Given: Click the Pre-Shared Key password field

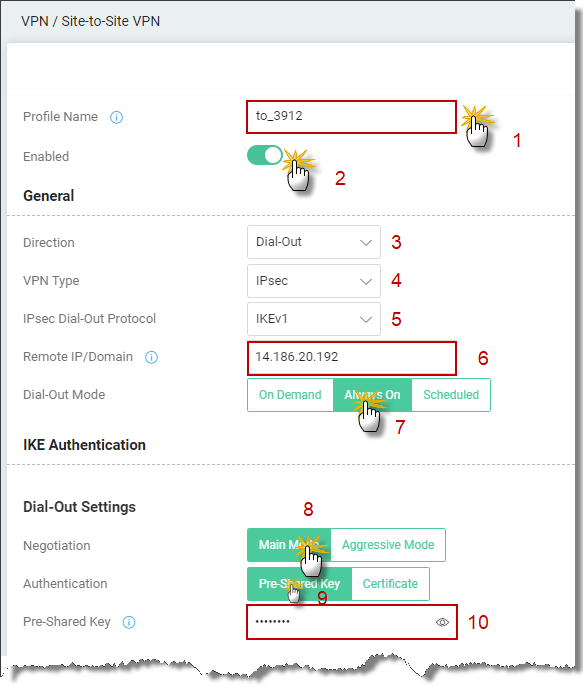Looking at the screenshot, I should click(x=352, y=622).
